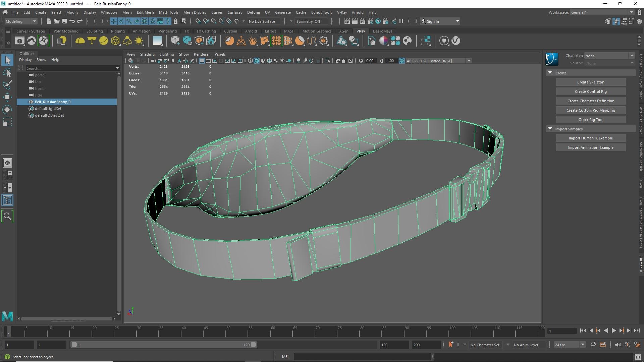Click the Create Control Rig button

(591, 92)
